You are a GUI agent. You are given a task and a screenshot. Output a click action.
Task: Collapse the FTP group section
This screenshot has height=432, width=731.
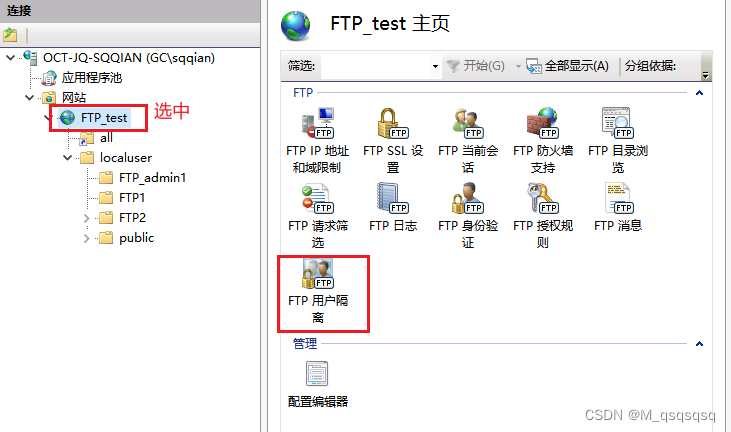click(699, 93)
